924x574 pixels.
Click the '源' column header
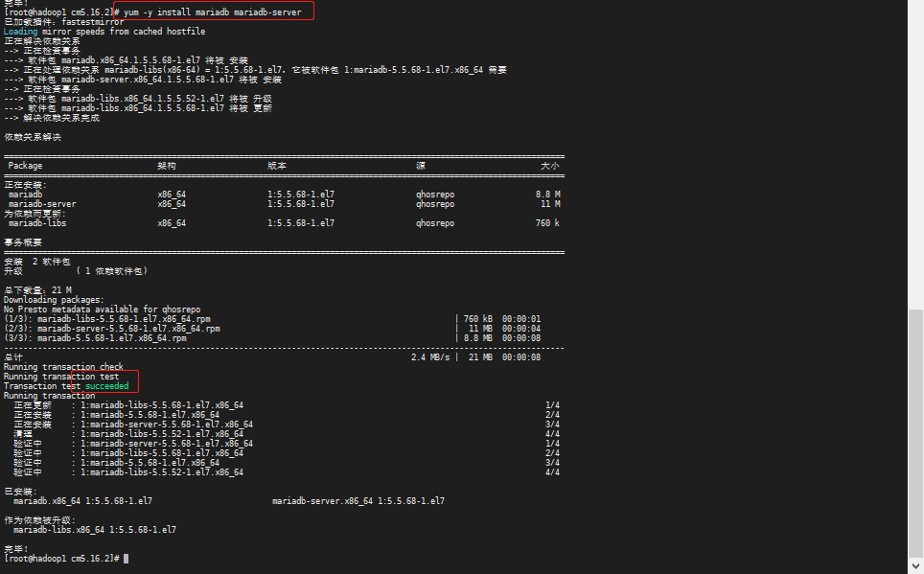click(x=420, y=166)
